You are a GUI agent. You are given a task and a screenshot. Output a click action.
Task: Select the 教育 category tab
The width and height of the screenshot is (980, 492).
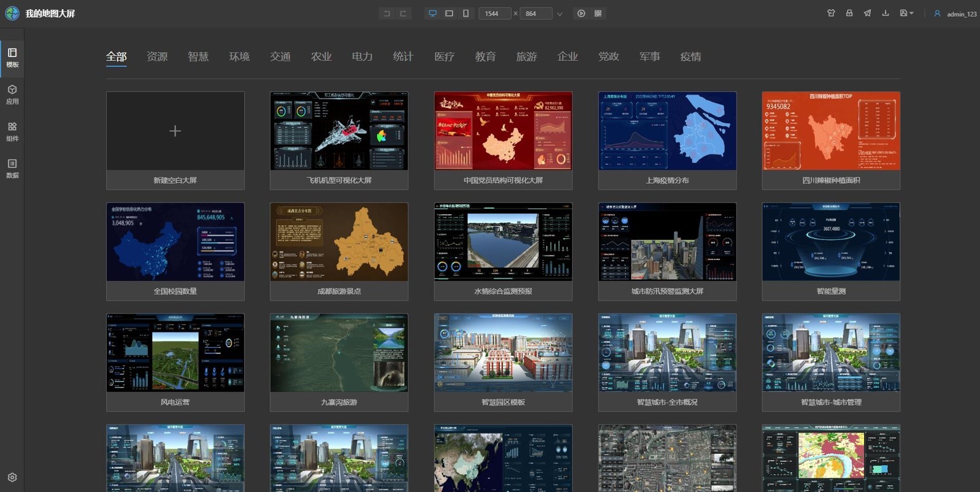click(x=486, y=56)
